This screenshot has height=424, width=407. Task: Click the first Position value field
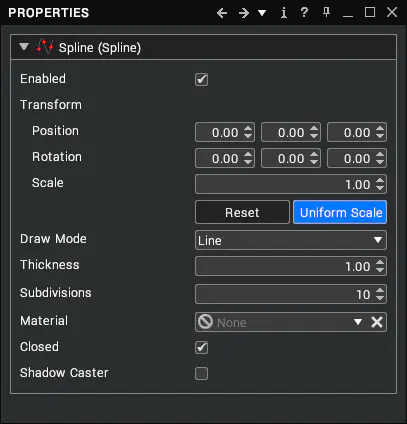(x=225, y=132)
